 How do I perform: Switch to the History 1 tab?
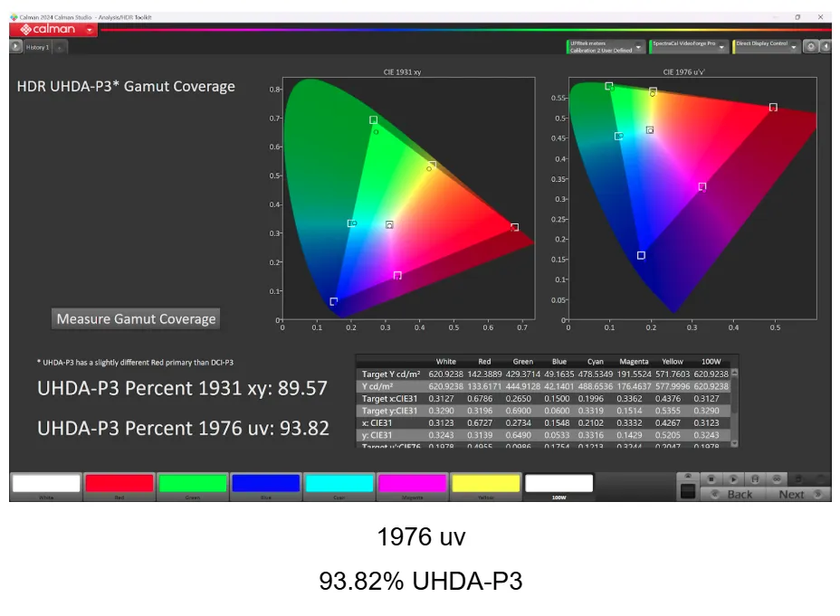click(37, 47)
